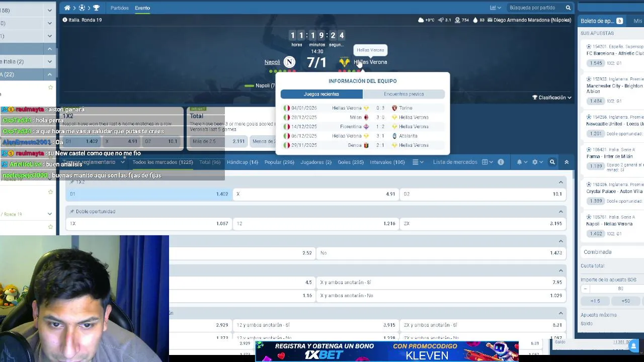This screenshot has height=362, width=644.
Task: Collapse Doble oportunidad section
Action: click(560, 212)
